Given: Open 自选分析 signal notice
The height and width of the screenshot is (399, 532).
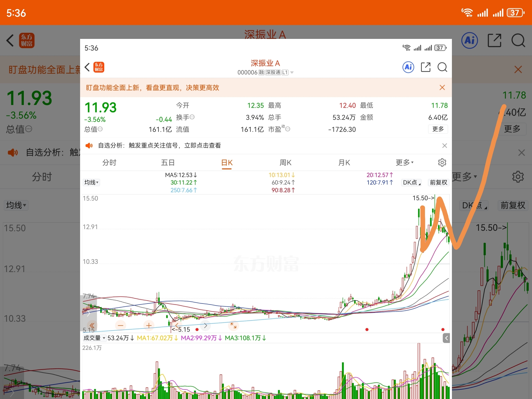Looking at the screenshot, I should coord(159,145).
